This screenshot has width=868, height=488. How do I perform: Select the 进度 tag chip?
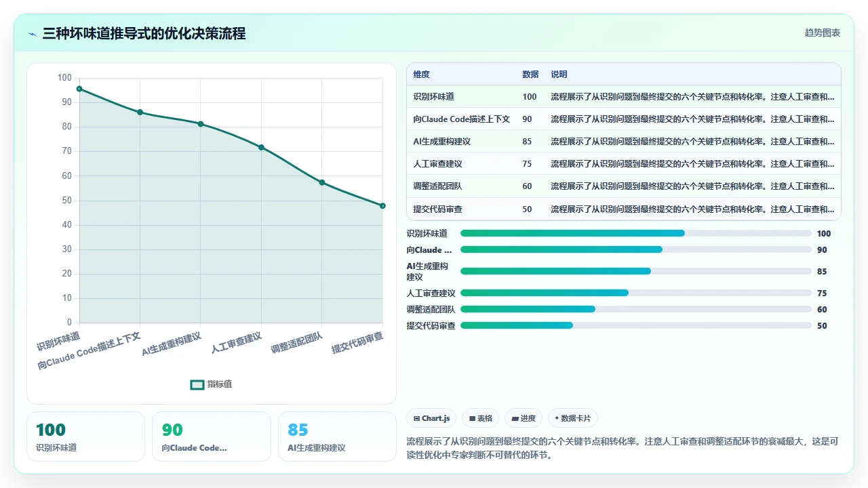(524, 418)
